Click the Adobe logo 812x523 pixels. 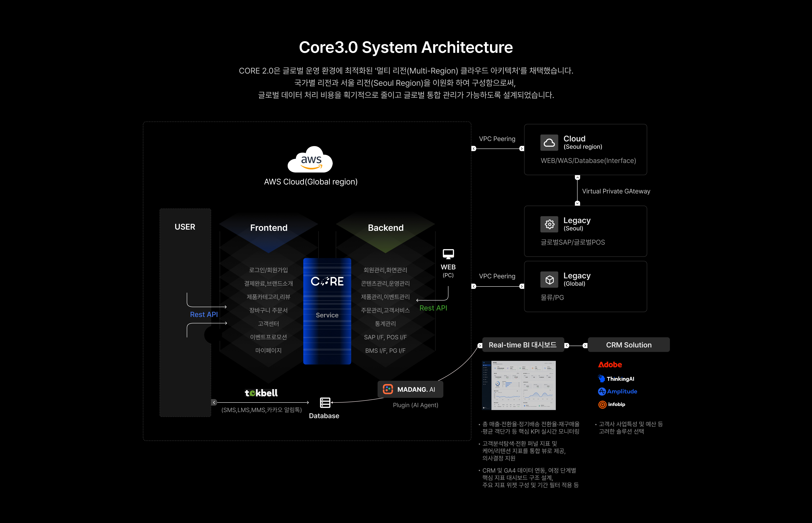coord(610,364)
